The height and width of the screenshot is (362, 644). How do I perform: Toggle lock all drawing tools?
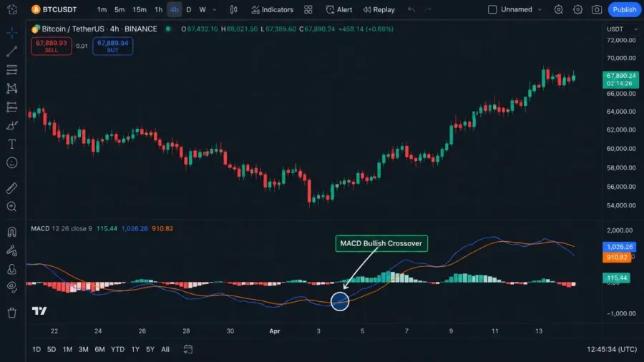click(x=12, y=269)
